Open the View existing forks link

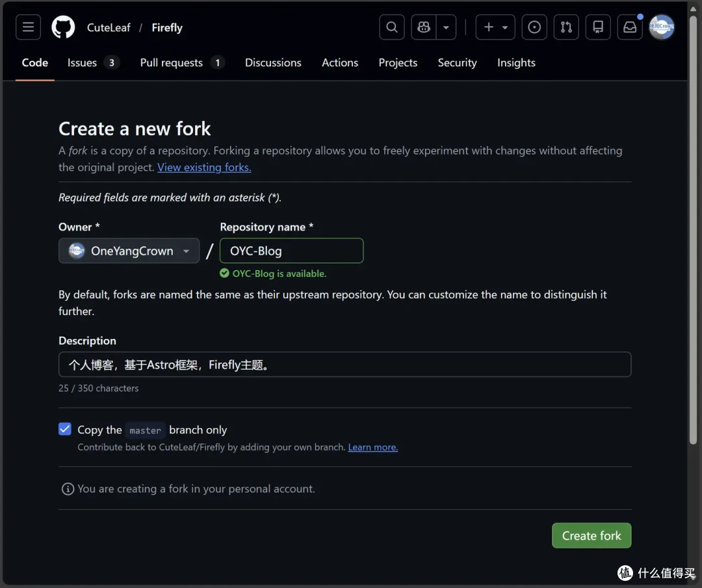click(x=204, y=168)
